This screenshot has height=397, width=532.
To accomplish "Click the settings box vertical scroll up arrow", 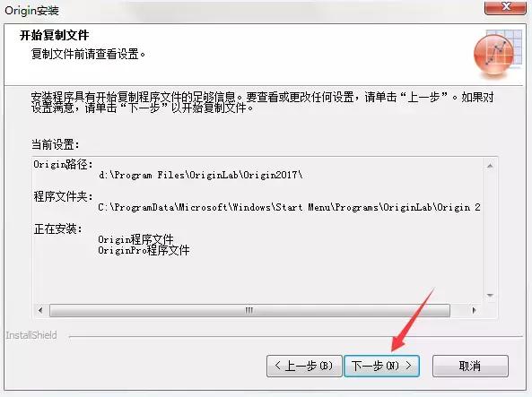I will 490,166.
